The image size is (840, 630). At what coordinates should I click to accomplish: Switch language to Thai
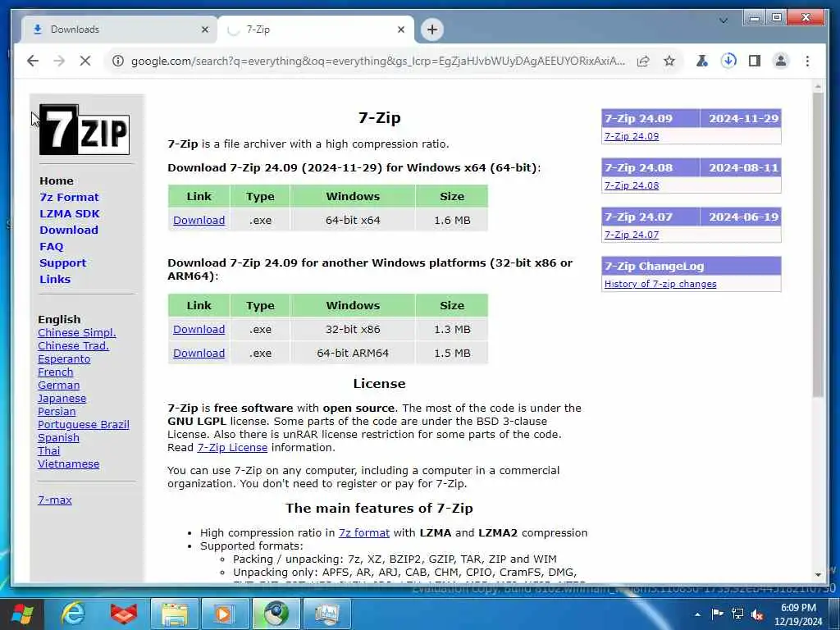point(48,451)
